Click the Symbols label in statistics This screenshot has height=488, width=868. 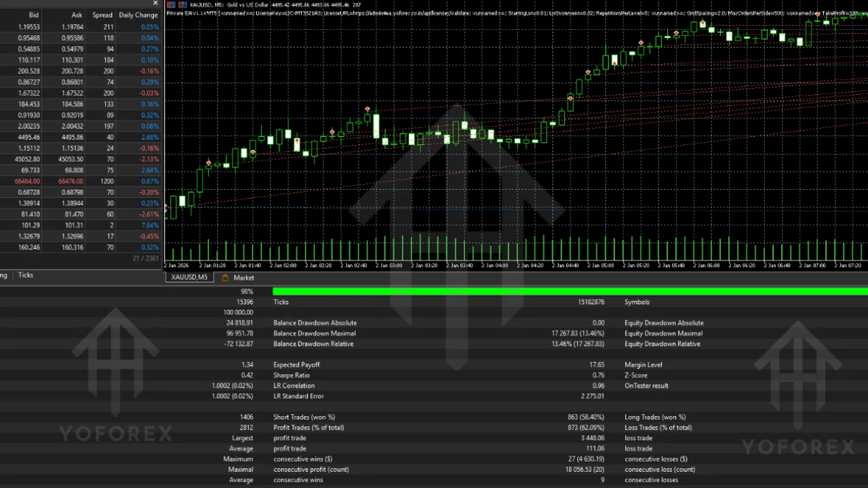[637, 302]
